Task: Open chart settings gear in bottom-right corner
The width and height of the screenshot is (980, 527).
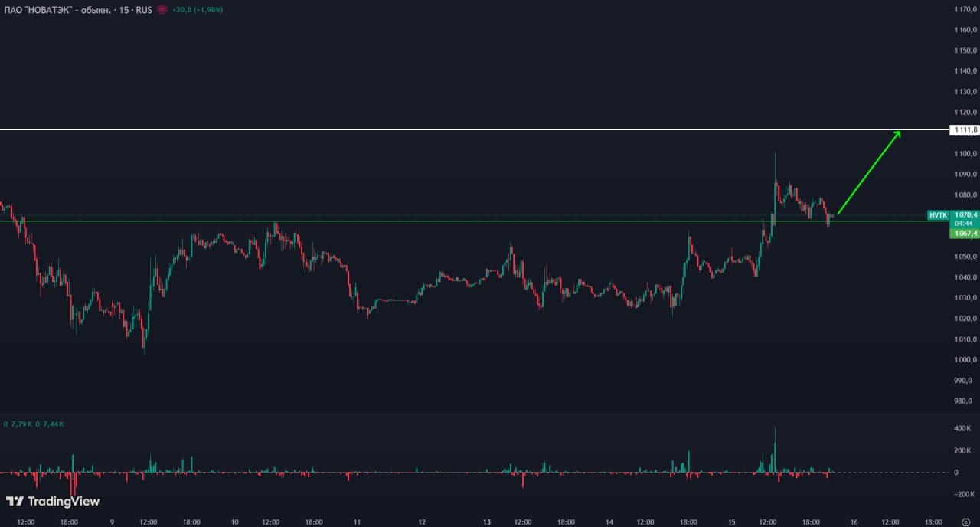Action: click(965, 522)
